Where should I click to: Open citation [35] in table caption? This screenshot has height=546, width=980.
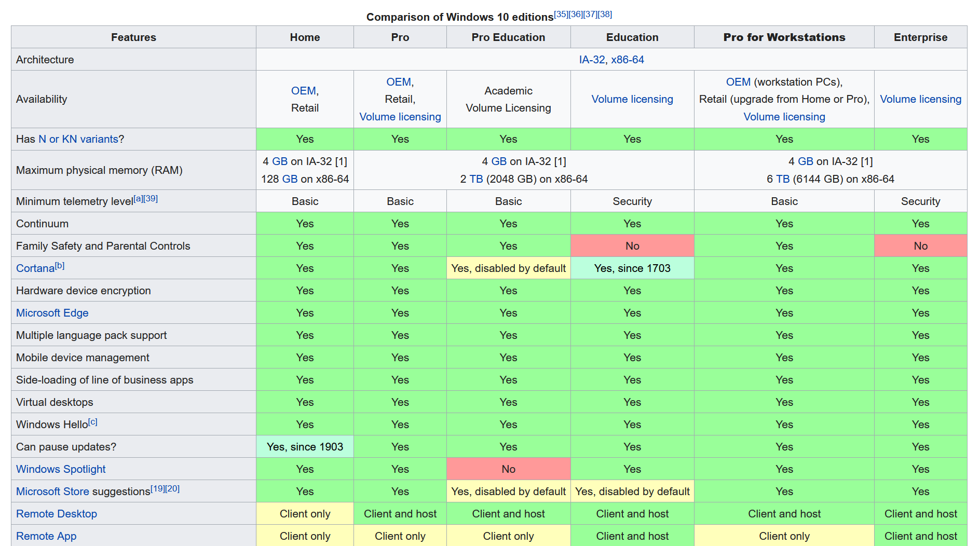click(561, 14)
